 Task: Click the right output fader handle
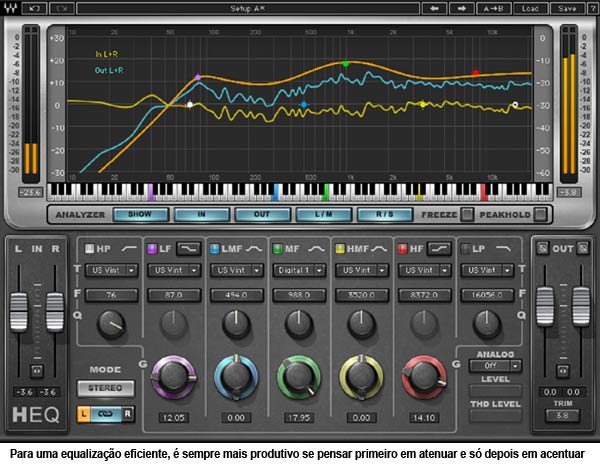581,306
